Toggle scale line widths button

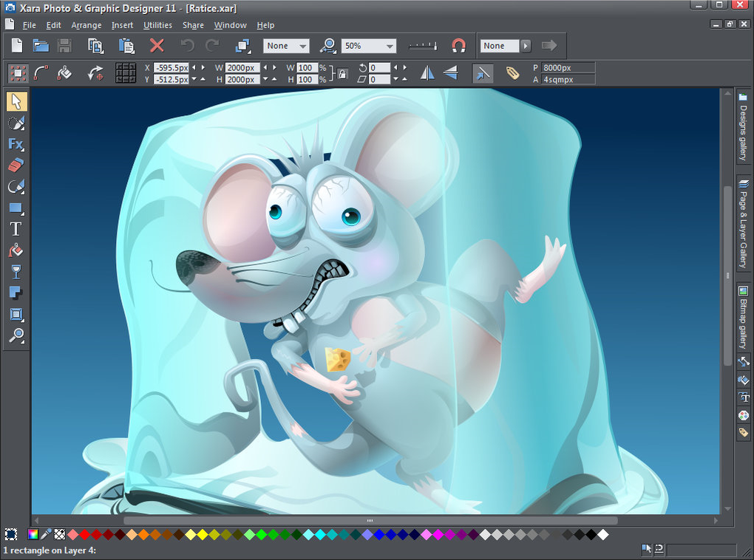pyautogui.click(x=482, y=73)
